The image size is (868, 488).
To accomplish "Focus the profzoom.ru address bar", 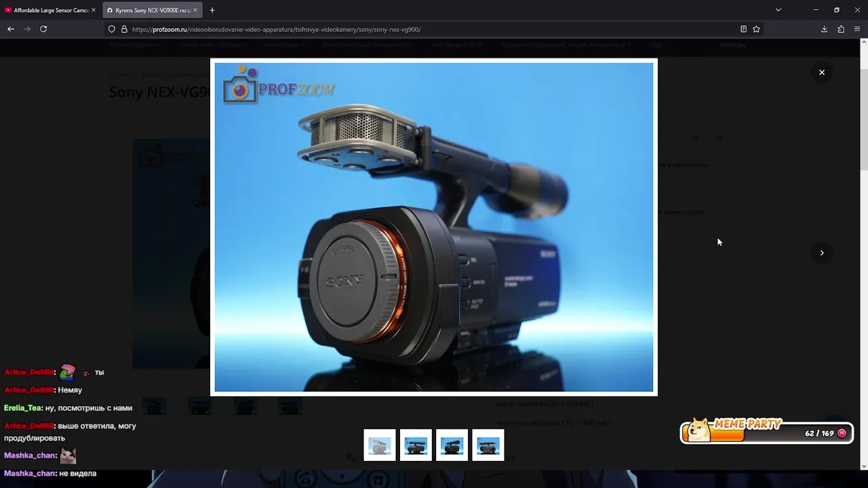I will point(434,29).
